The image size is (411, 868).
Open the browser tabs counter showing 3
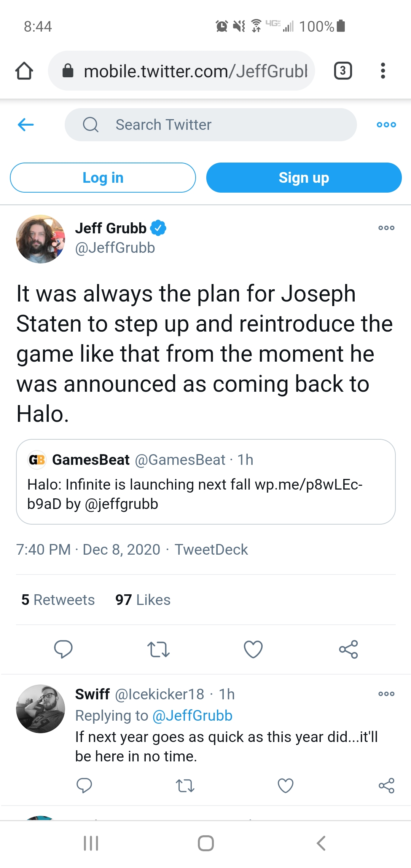[x=342, y=71]
